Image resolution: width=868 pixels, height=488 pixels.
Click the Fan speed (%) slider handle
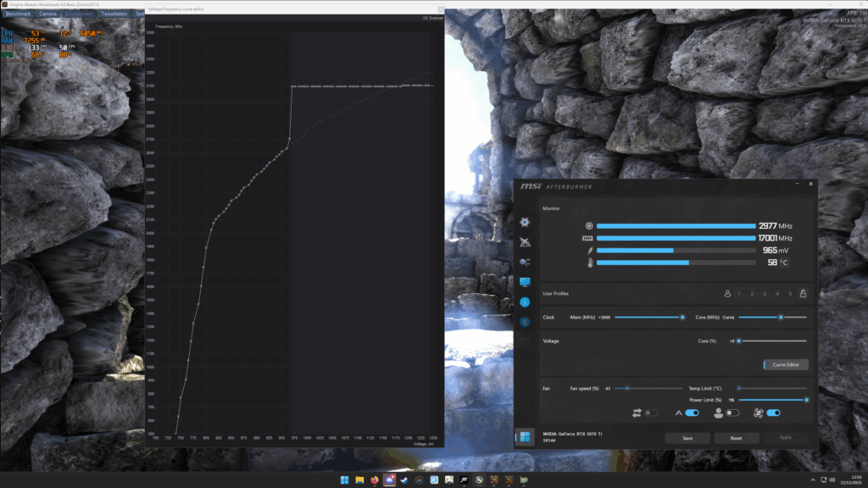tap(626, 388)
